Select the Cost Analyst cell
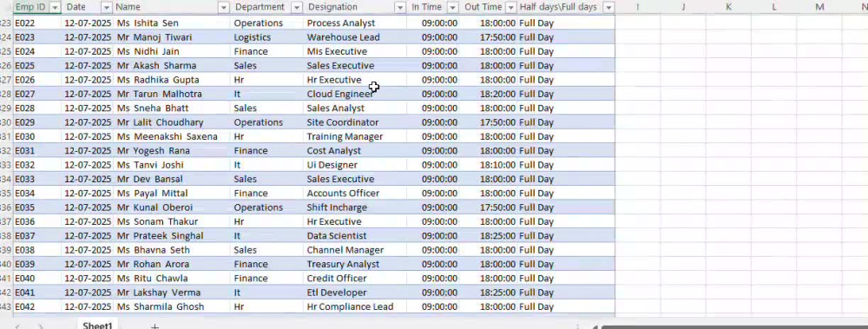This screenshot has width=868, height=329. pos(355,151)
